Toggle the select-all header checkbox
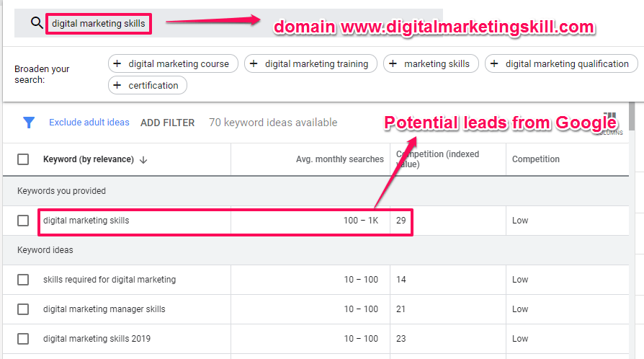Image resolution: width=644 pixels, height=359 pixels. tap(23, 159)
